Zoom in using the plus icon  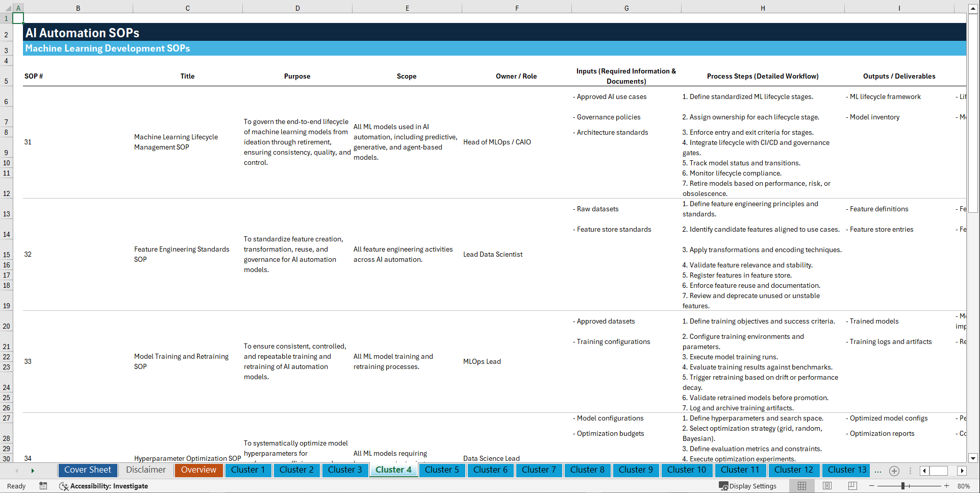coord(947,486)
